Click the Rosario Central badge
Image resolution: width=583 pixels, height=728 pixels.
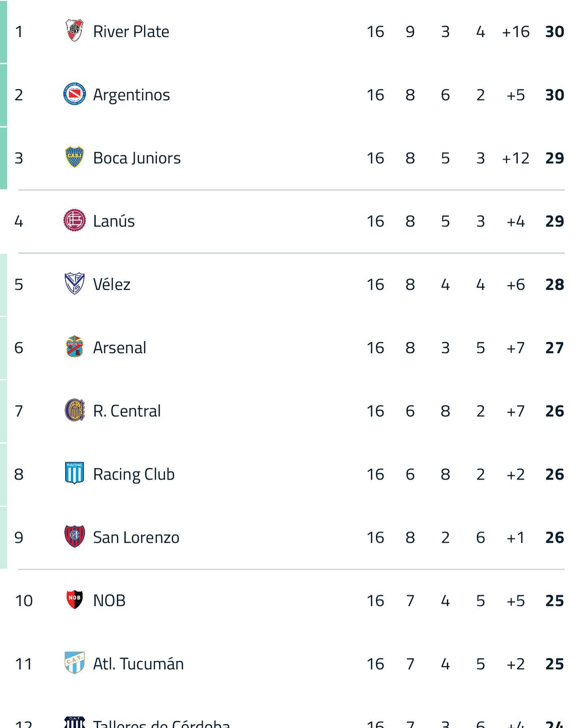tap(74, 410)
